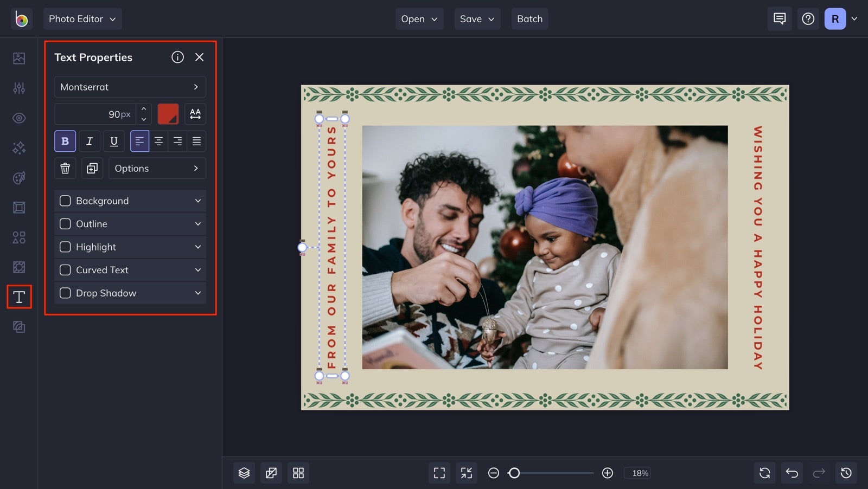The height and width of the screenshot is (489, 868).
Task: Enable the Curved Text checkbox
Action: [x=65, y=269]
